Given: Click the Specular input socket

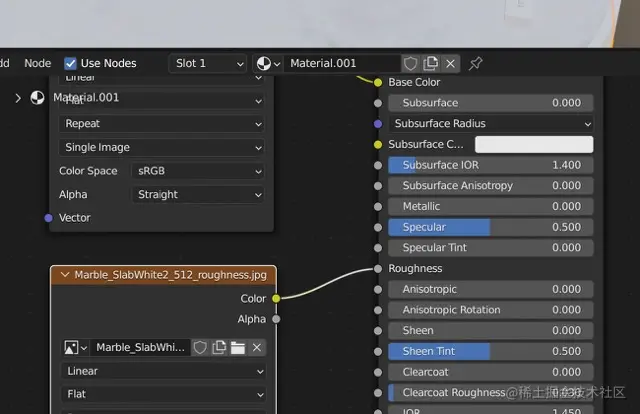Looking at the screenshot, I should click(x=378, y=227).
